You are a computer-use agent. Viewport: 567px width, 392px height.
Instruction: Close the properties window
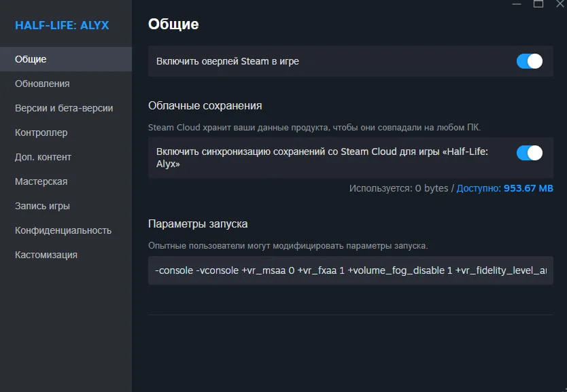point(560,4)
